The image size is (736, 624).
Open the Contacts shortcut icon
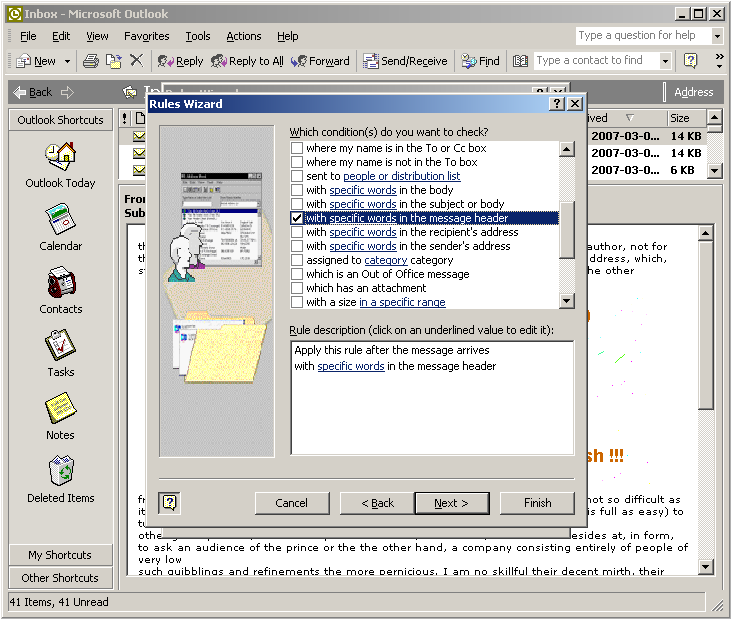61,283
